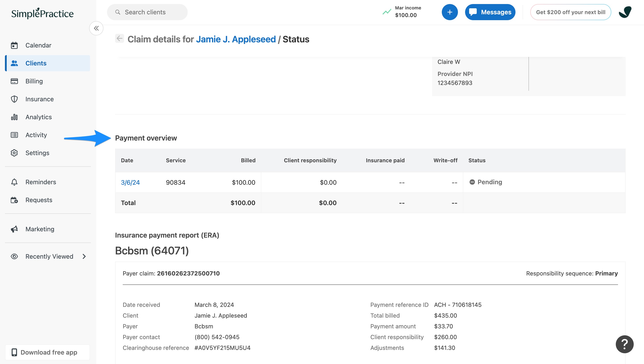Open the Messages button

coord(490,12)
